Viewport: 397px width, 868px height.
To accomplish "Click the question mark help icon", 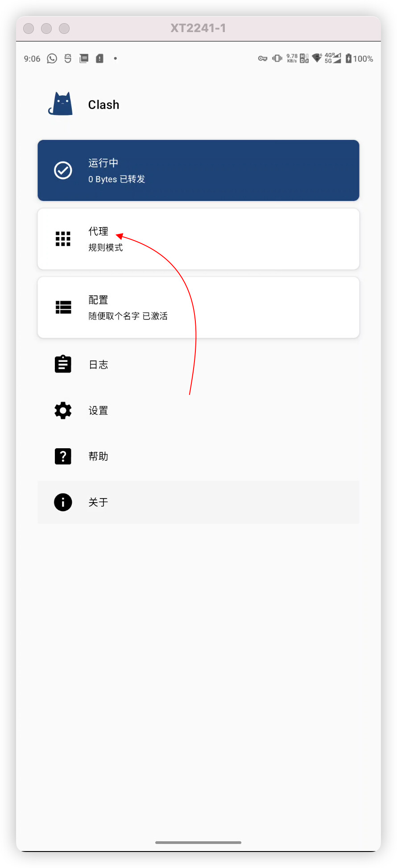I will tap(63, 456).
